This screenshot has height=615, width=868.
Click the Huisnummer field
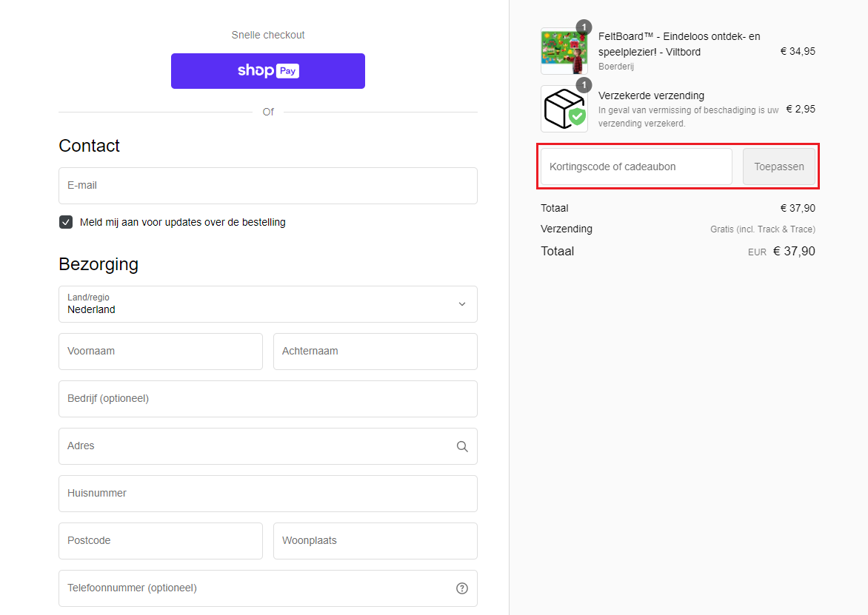coord(267,494)
